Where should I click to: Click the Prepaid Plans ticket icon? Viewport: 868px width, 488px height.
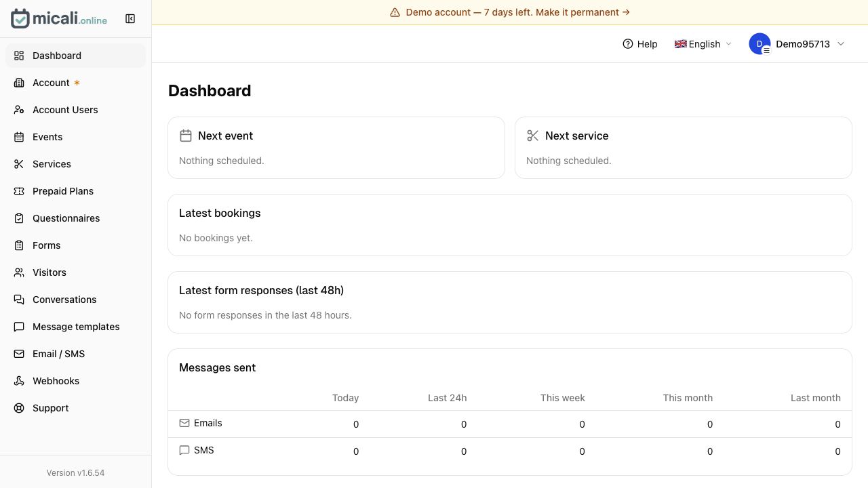point(19,191)
